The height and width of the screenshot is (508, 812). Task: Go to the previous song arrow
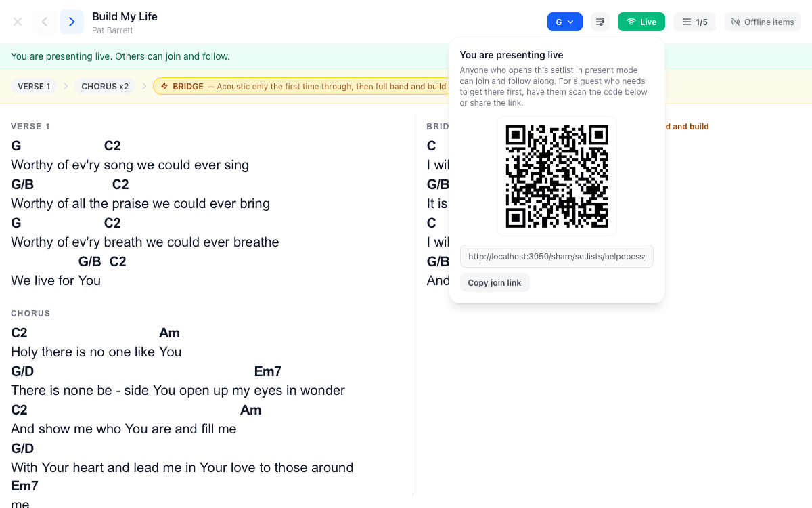(45, 22)
